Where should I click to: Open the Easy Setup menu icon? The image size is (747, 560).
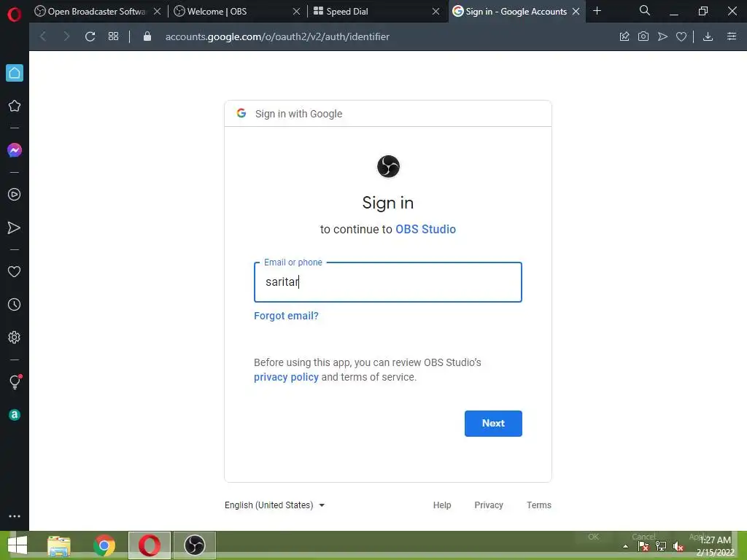click(x=732, y=36)
